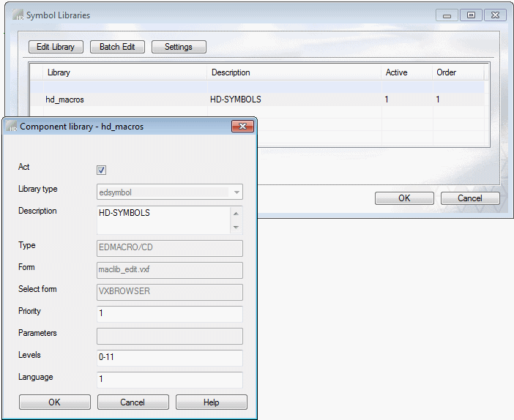Toggle the Act checkbox

102,170
